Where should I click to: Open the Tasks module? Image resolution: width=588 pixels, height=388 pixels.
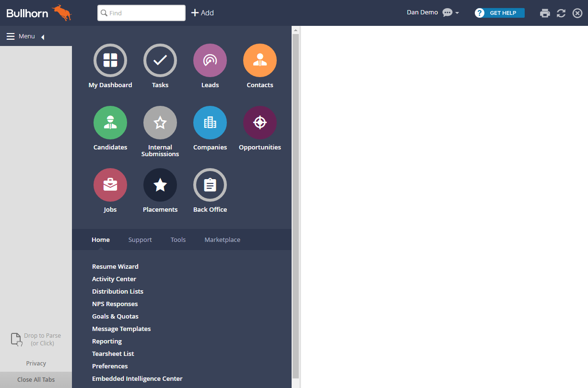coord(160,60)
